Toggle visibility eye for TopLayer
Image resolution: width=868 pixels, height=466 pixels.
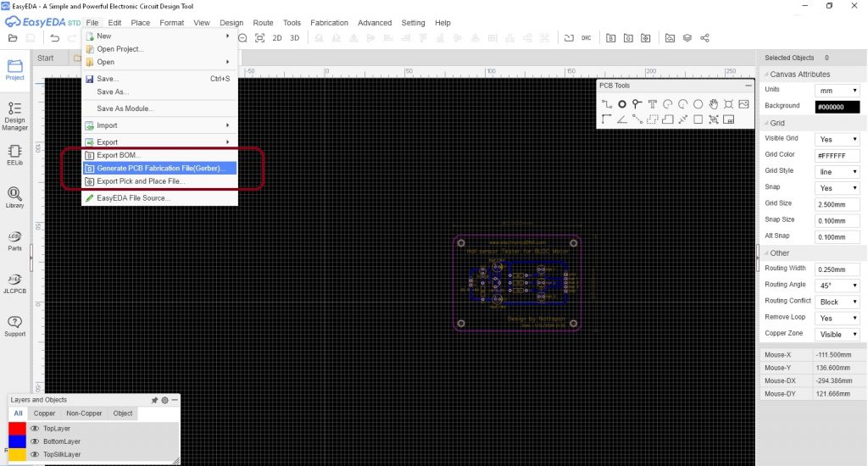(35, 429)
